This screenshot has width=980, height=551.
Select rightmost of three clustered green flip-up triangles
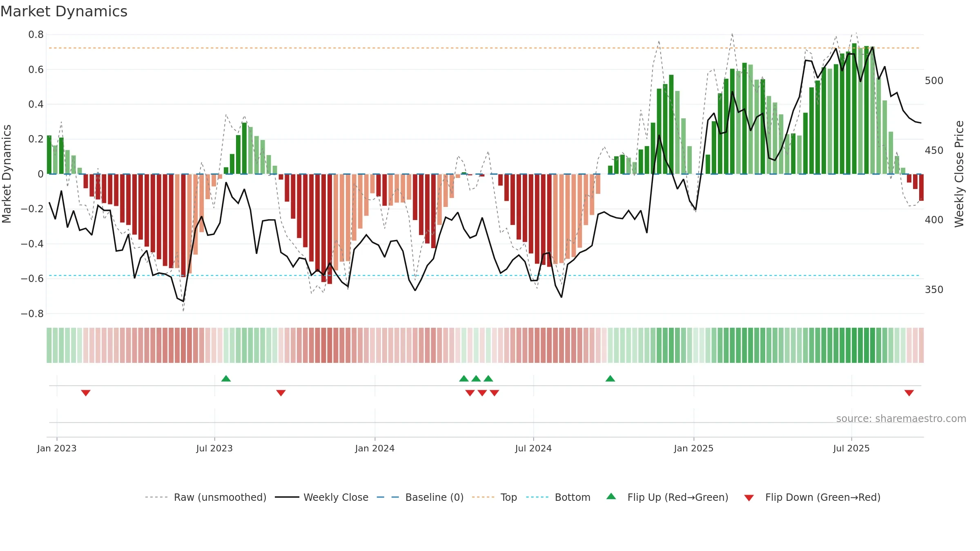pos(488,378)
